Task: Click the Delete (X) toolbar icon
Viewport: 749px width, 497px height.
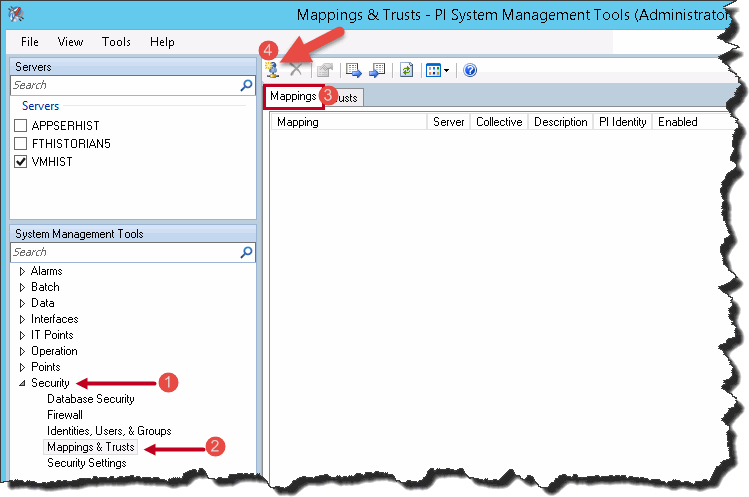Action: click(296, 70)
